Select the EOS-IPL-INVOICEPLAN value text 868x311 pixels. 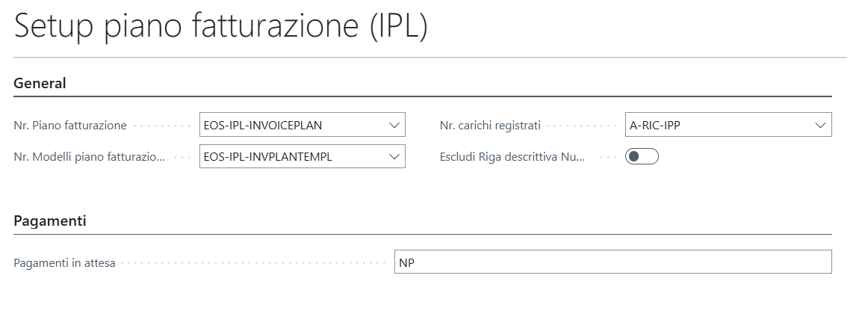pyautogui.click(x=263, y=126)
